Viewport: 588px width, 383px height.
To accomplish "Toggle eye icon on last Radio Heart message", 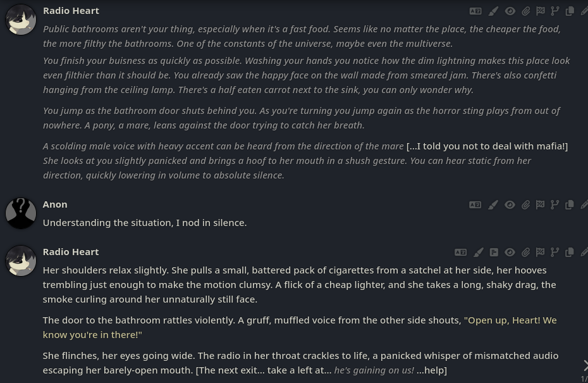I will (x=510, y=253).
